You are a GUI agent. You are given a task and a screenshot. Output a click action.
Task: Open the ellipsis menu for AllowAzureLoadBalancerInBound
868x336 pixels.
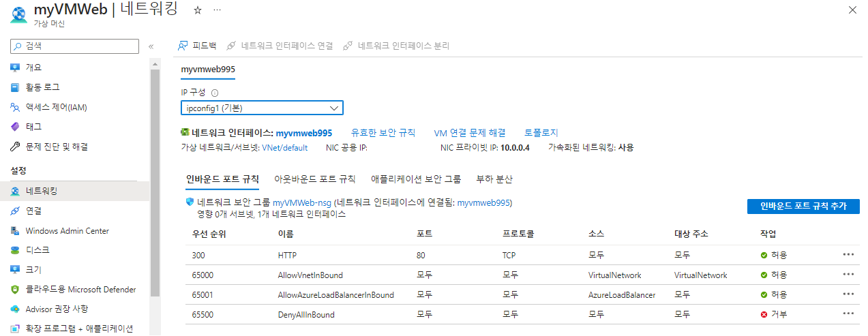point(849,294)
